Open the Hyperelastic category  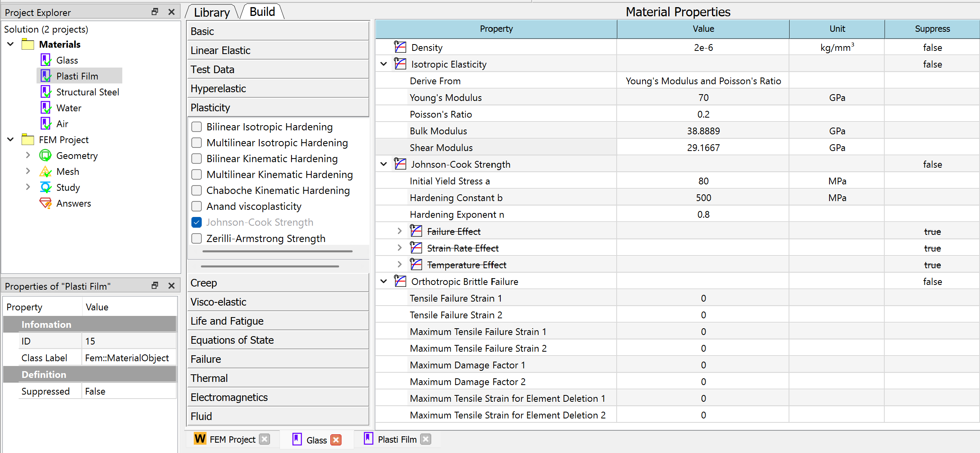tap(278, 89)
